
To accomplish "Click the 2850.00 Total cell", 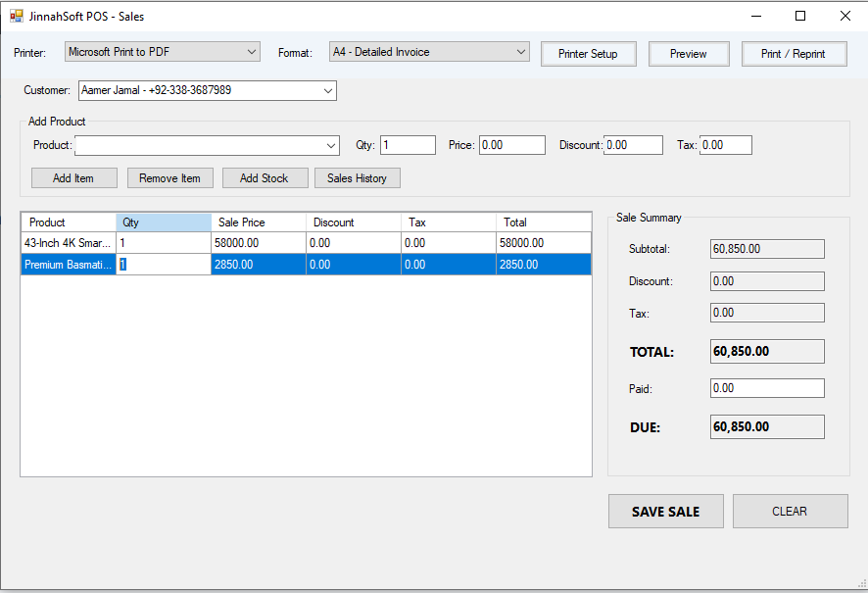I will tap(544, 265).
